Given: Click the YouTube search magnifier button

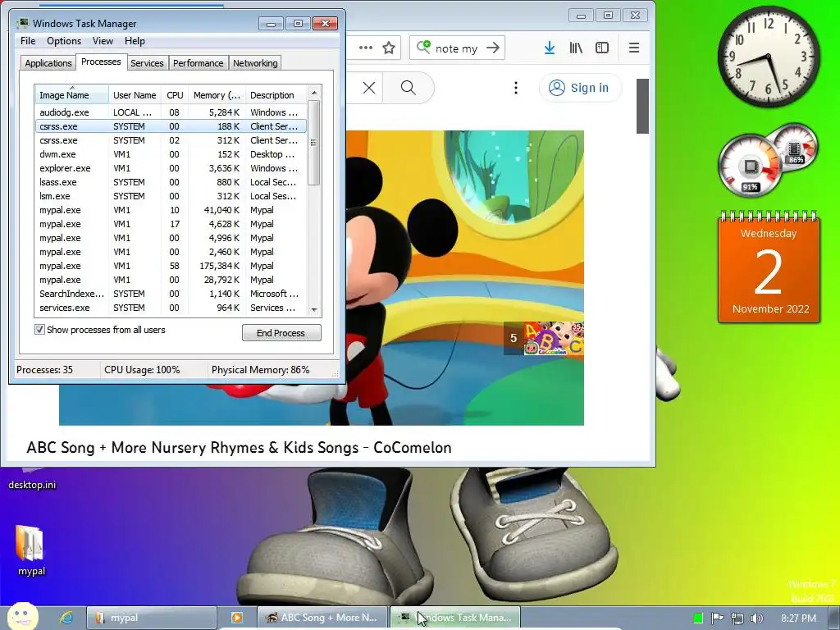Looking at the screenshot, I should 409,88.
